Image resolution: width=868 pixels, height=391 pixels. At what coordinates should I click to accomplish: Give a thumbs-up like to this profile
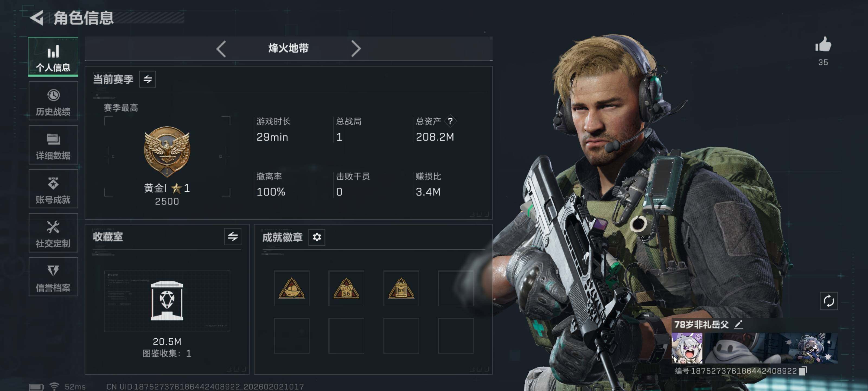pyautogui.click(x=823, y=45)
